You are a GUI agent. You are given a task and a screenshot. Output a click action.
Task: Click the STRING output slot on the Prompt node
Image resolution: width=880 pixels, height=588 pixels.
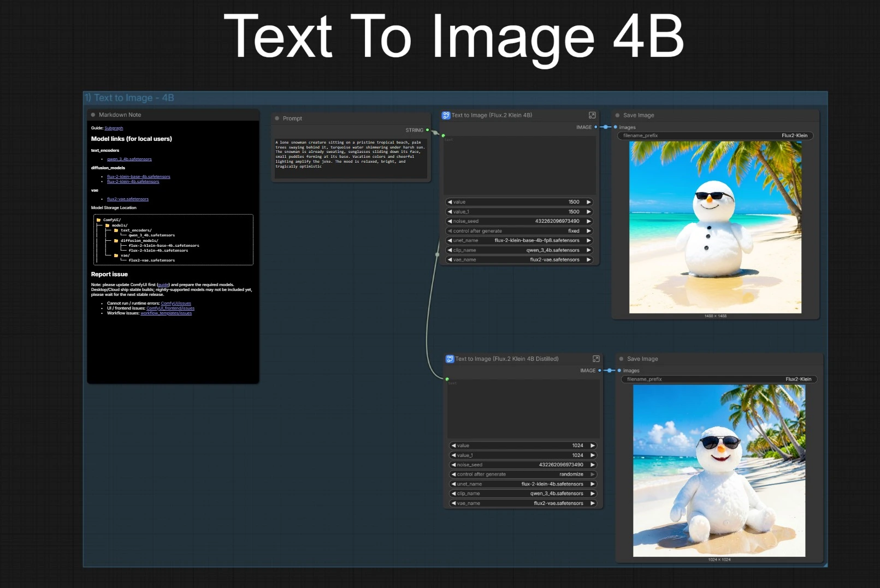(427, 130)
